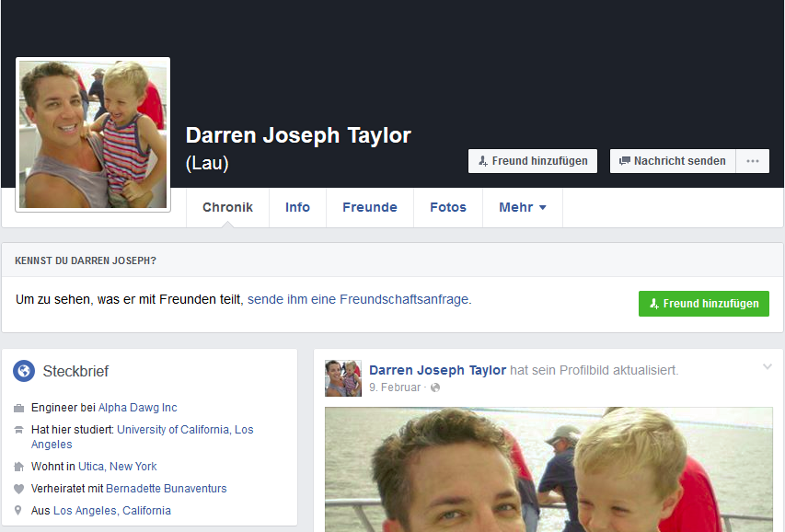This screenshot has width=785, height=532.
Task: Click the briefcase work icon
Action: click(x=18, y=408)
